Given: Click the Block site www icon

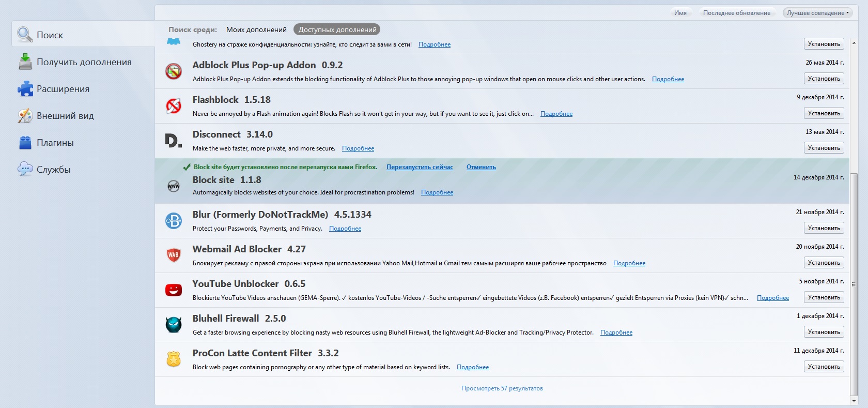Looking at the screenshot, I should tap(174, 186).
